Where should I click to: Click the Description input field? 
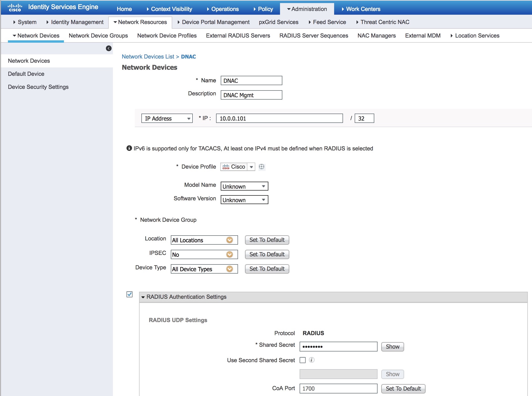click(x=251, y=95)
